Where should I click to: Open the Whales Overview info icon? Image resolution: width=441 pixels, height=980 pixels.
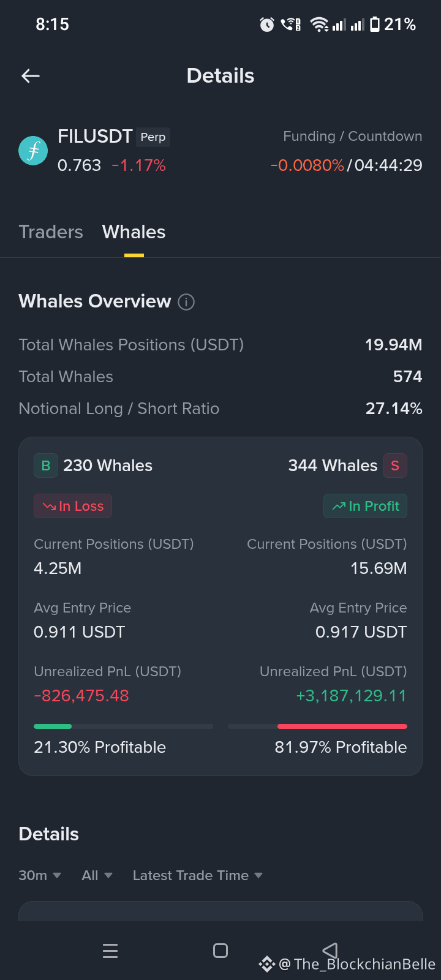click(186, 302)
